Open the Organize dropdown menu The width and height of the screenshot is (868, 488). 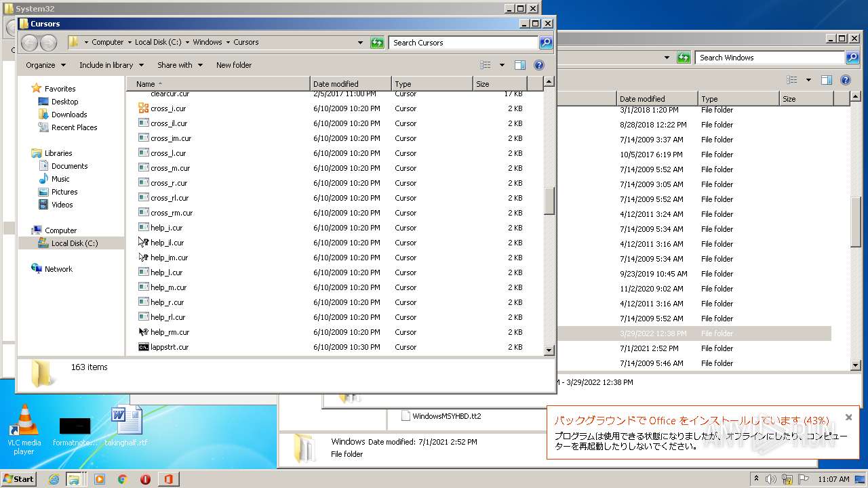pos(46,65)
